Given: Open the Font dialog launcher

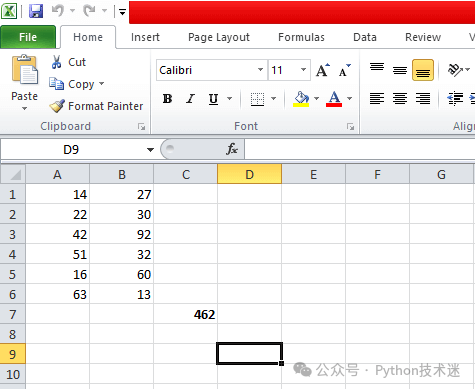Looking at the screenshot, I should tap(350, 126).
